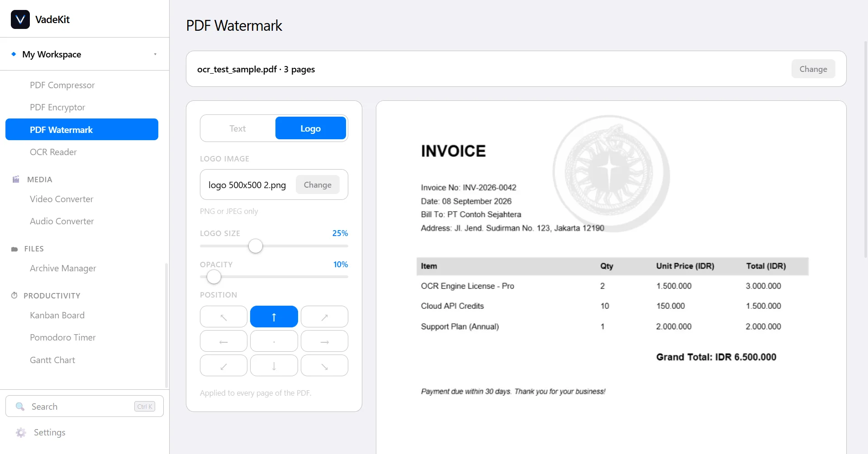This screenshot has width=868, height=454.
Task: Select top-right watermark position arrow
Action: click(x=324, y=317)
